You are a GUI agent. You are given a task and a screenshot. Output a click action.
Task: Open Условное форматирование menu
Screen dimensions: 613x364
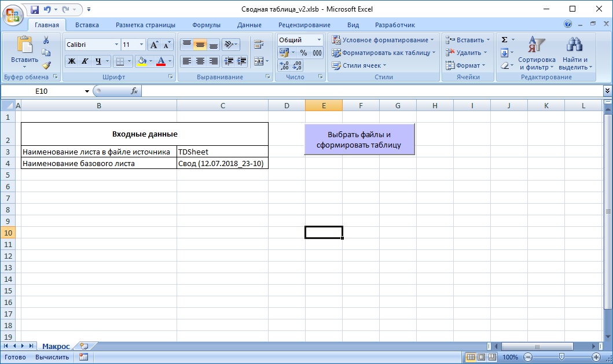point(383,40)
